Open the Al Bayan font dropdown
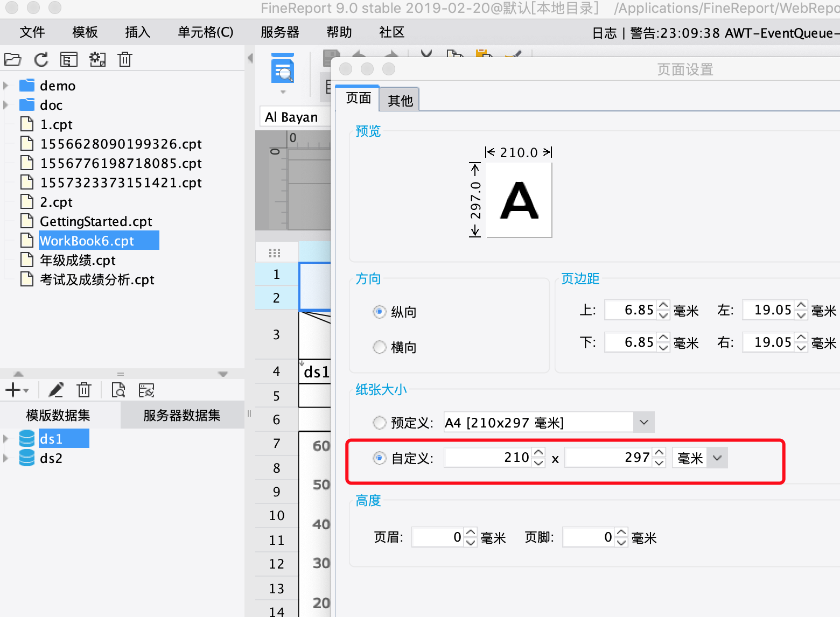 point(296,117)
